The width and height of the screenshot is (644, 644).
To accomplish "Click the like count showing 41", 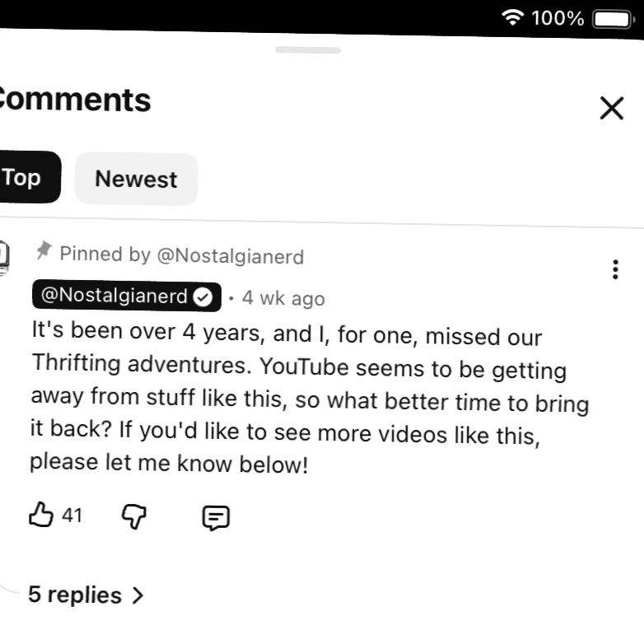I will coord(72,516).
